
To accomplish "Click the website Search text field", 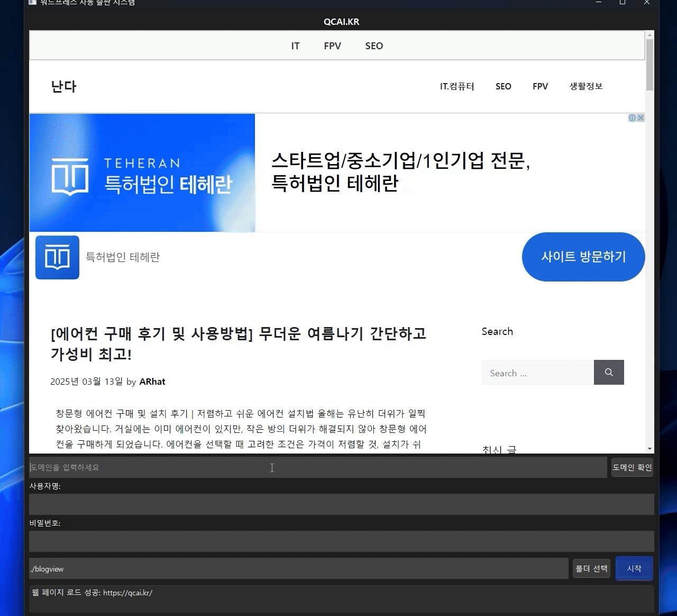I will [x=537, y=373].
